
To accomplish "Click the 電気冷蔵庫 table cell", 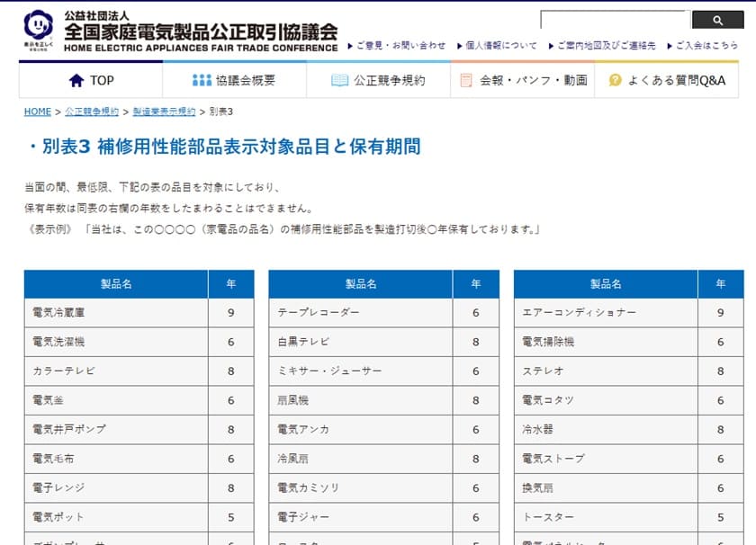I will click(116, 313).
